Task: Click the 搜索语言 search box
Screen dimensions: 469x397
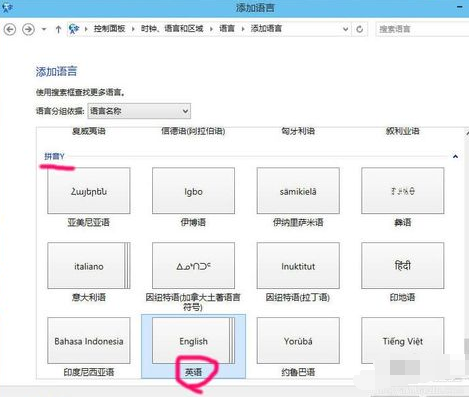Action: tap(422, 29)
